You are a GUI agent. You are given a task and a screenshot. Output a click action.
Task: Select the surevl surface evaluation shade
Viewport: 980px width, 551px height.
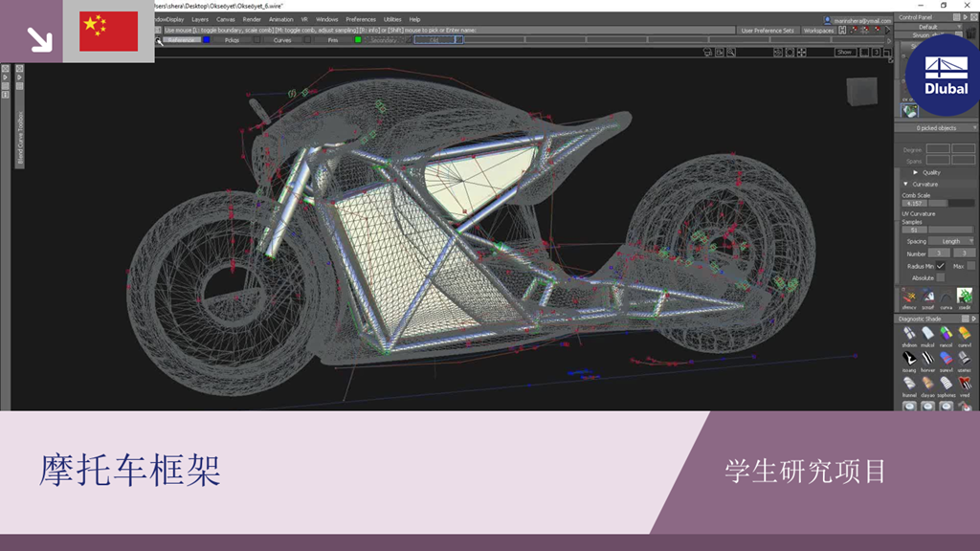click(947, 359)
